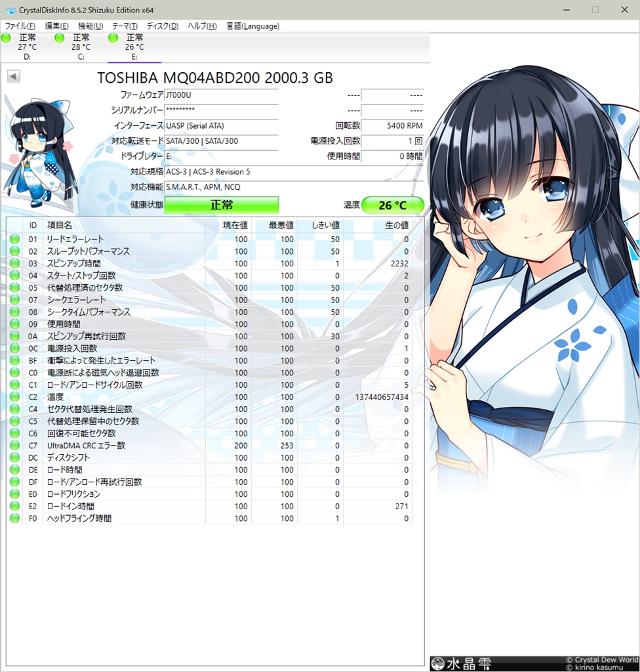This screenshot has width=640, height=672.
Task: Select disk C: at 28 °C
Action: coord(81,47)
